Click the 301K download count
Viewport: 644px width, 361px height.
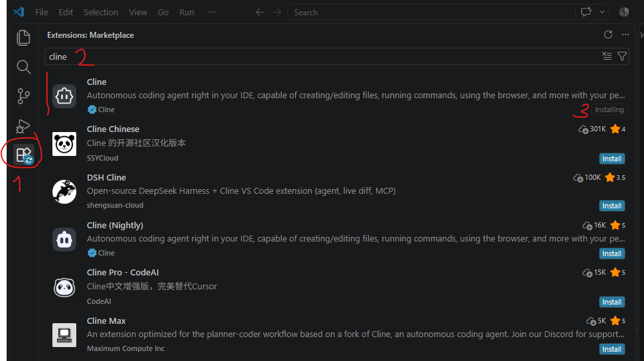[593, 129]
